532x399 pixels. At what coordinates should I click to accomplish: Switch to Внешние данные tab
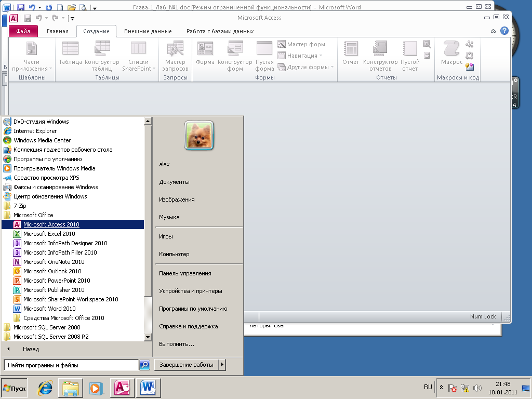(x=148, y=31)
